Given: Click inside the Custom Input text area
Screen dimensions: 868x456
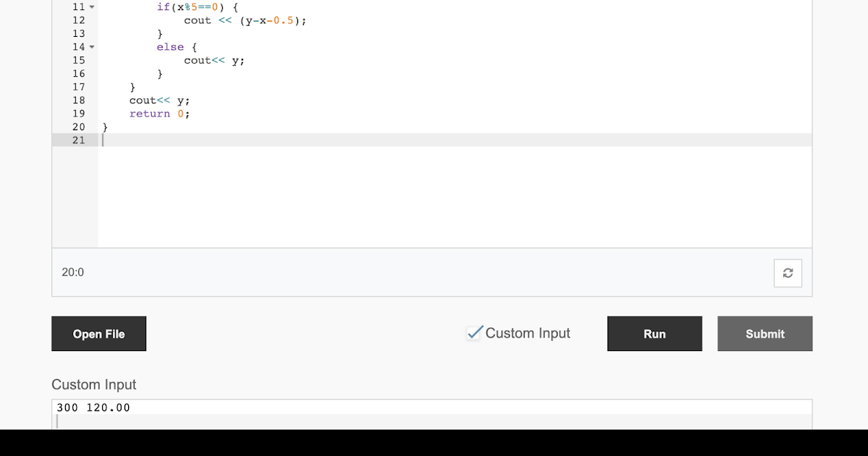Looking at the screenshot, I should [x=289, y=418].
